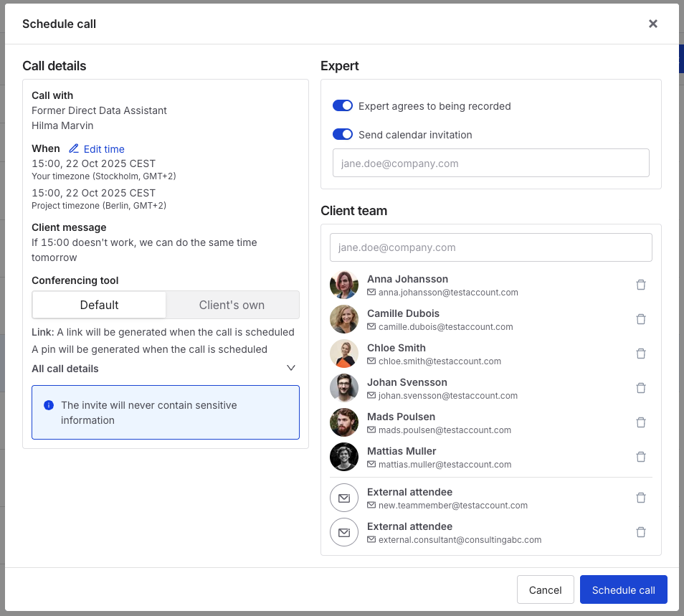Viewport: 684px width, 616px height.
Task: Remove Camille Dubois with trash icon
Action: tap(641, 319)
